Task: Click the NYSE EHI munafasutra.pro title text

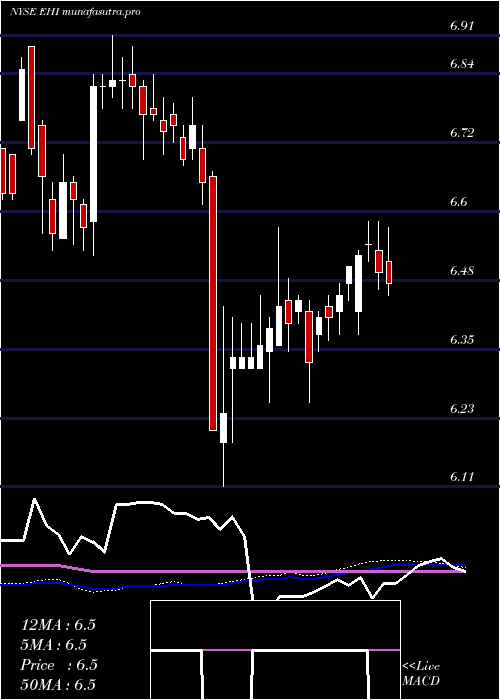Action: 76,12
